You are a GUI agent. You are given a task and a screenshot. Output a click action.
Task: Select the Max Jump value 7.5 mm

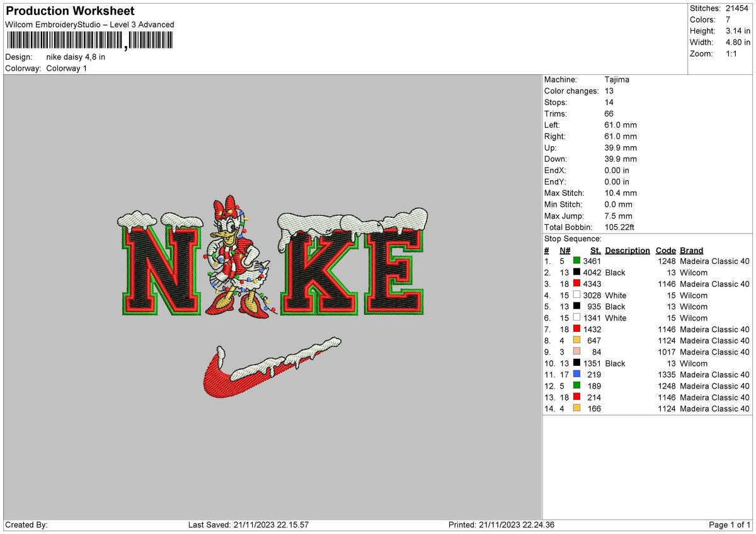click(618, 215)
